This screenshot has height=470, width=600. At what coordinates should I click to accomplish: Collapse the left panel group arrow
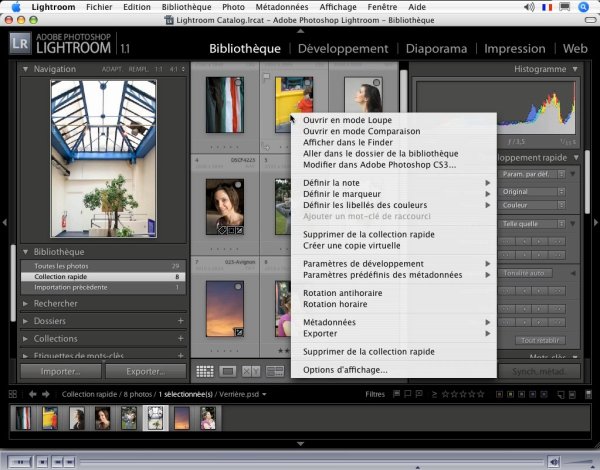coord(5,222)
